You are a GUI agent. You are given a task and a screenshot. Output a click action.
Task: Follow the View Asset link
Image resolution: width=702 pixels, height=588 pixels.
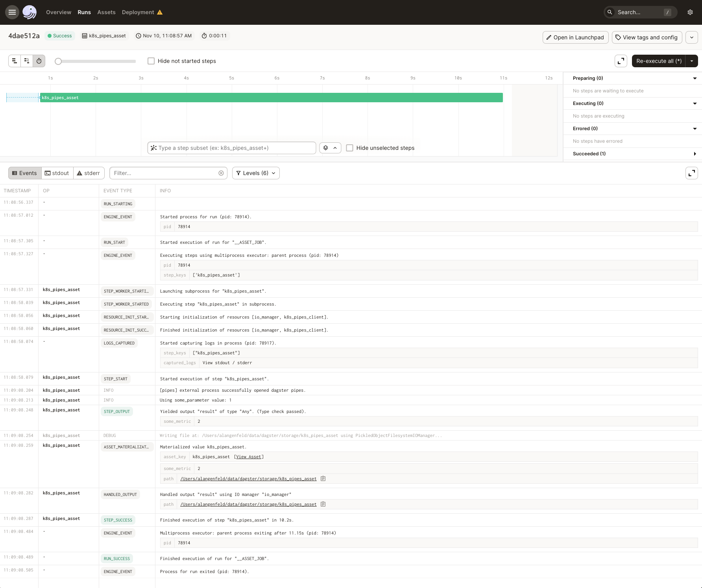click(x=249, y=457)
